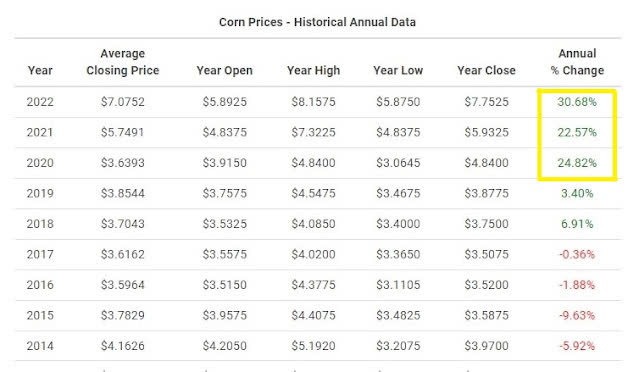Click the Year Low column header
Screen dimensions: 639x372
[398, 70]
